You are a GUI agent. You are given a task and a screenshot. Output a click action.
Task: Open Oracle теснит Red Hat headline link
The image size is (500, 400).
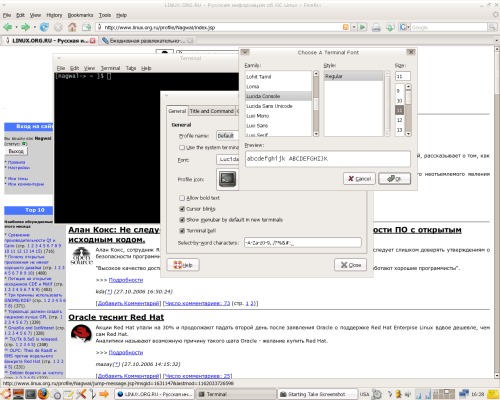(x=116, y=317)
